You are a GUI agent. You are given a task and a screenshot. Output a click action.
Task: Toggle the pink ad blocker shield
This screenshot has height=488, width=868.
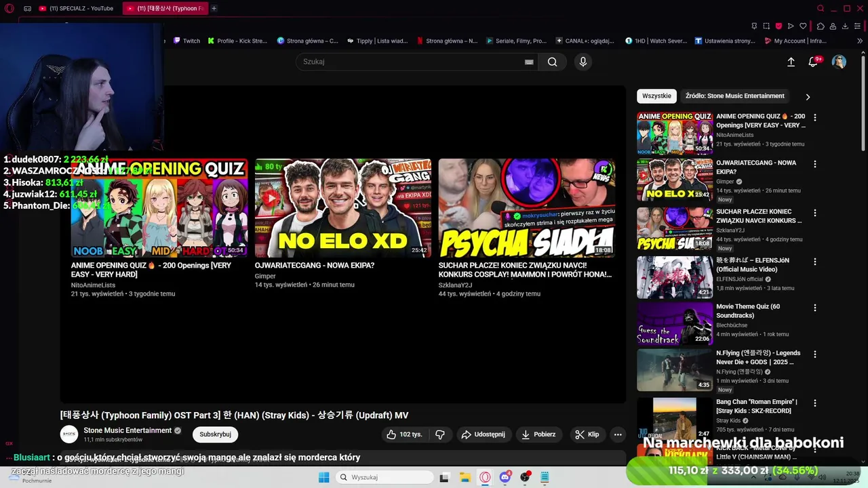coord(778,26)
